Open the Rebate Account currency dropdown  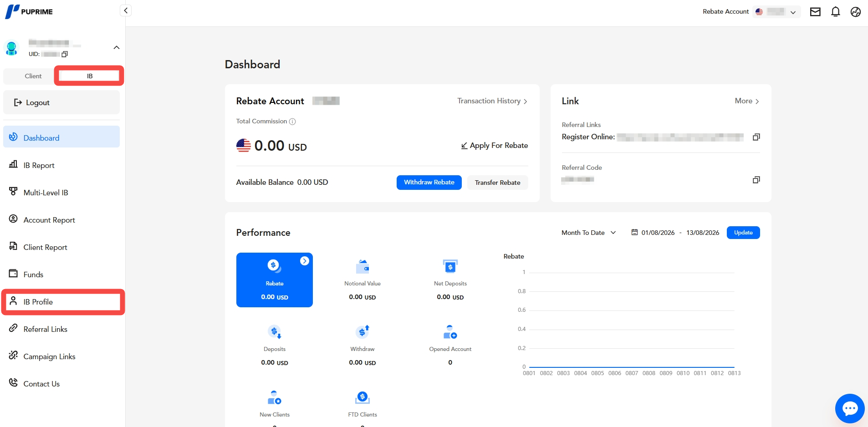[776, 12]
